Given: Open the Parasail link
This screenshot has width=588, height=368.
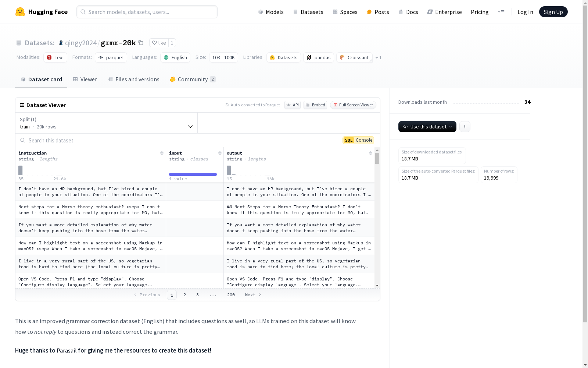Looking at the screenshot, I should coord(67,350).
